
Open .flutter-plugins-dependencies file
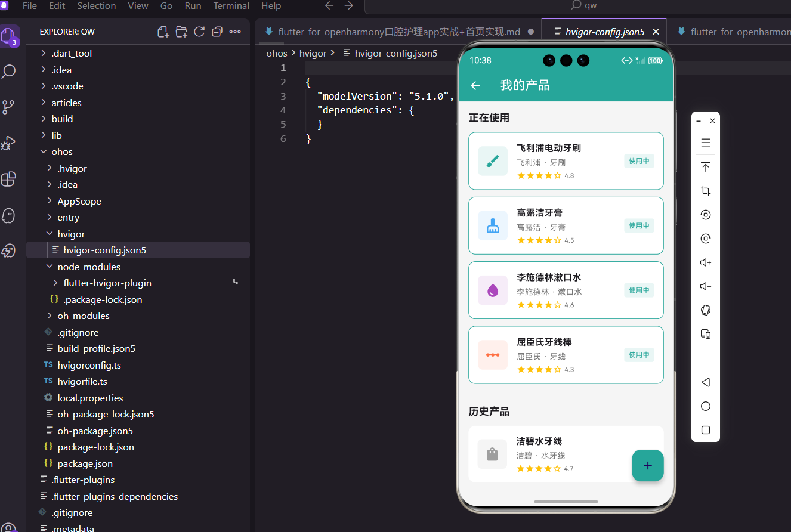coord(138,496)
